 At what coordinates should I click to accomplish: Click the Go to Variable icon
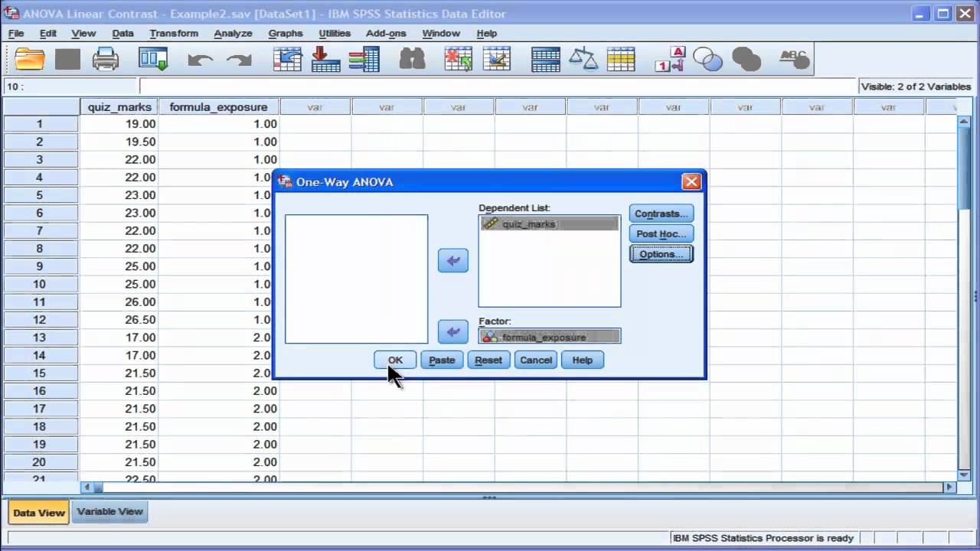(325, 59)
